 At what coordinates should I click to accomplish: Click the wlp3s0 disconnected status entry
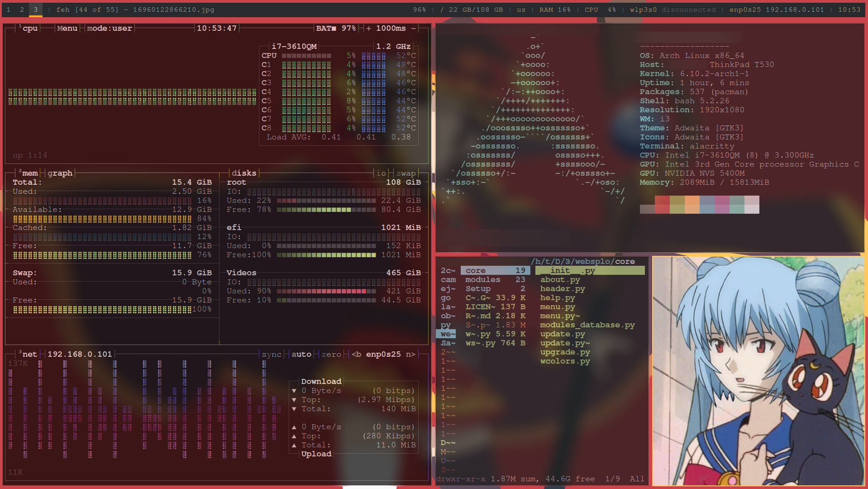click(672, 10)
